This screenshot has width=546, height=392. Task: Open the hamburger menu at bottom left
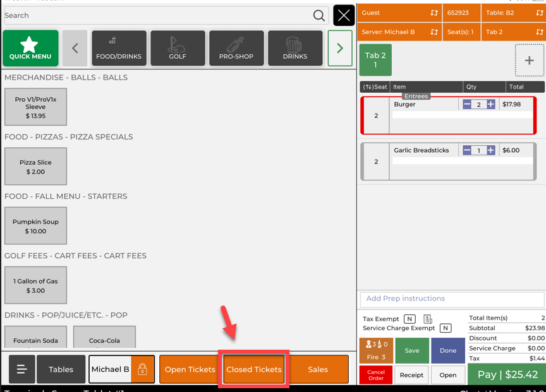coord(21,369)
